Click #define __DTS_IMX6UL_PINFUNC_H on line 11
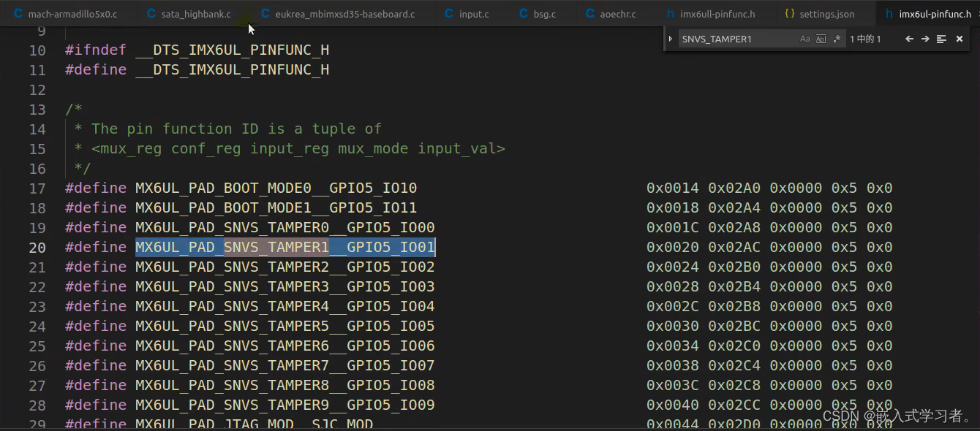Screen dimensions: 980x431 pos(197,69)
